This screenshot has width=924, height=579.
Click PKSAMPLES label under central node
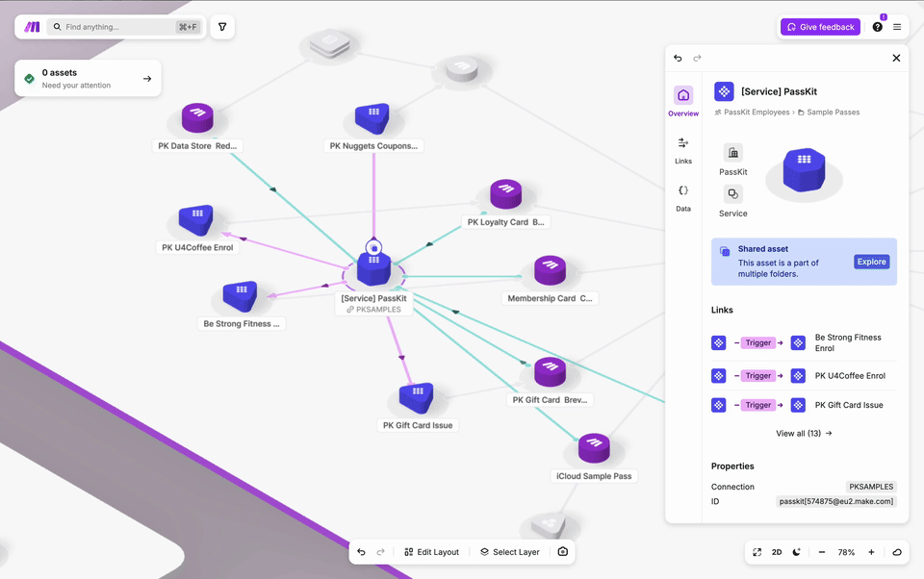373,310
